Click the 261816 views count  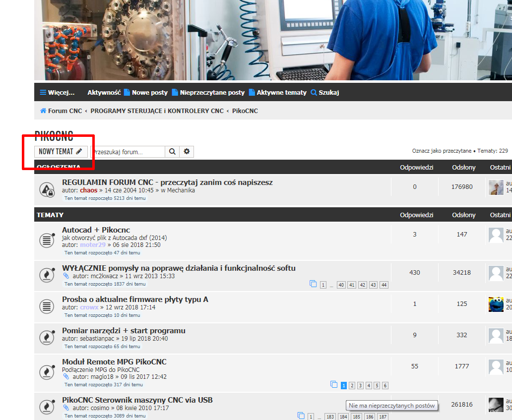click(x=462, y=404)
